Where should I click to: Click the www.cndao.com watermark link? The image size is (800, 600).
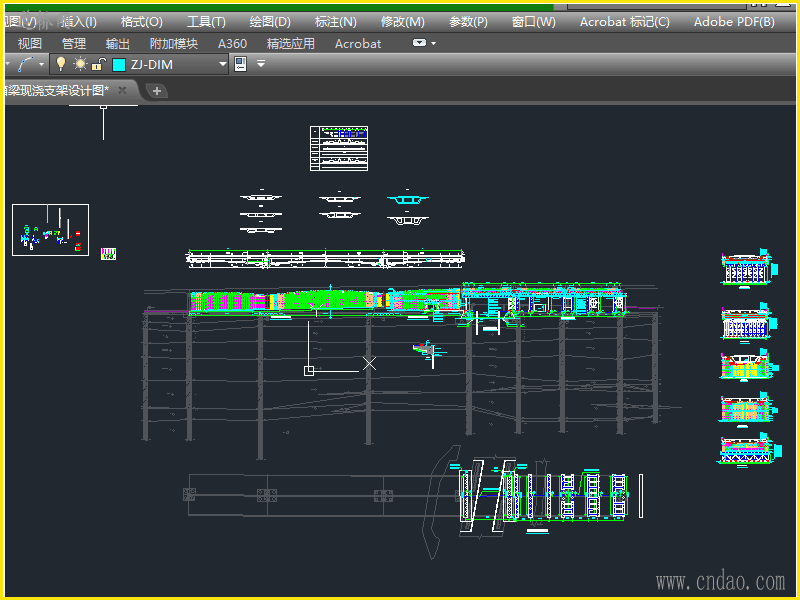point(720,581)
